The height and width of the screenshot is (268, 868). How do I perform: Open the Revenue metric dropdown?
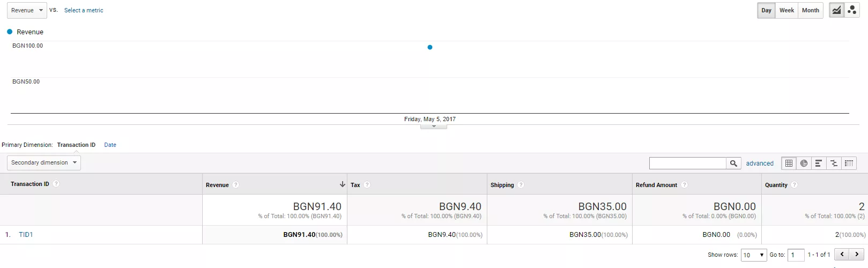pyautogui.click(x=27, y=10)
